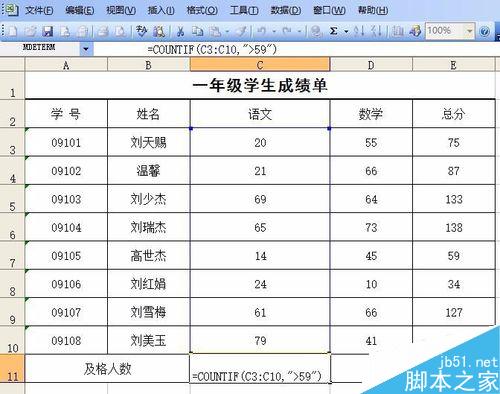Open the 窗口(W) menu

[x=329, y=10]
